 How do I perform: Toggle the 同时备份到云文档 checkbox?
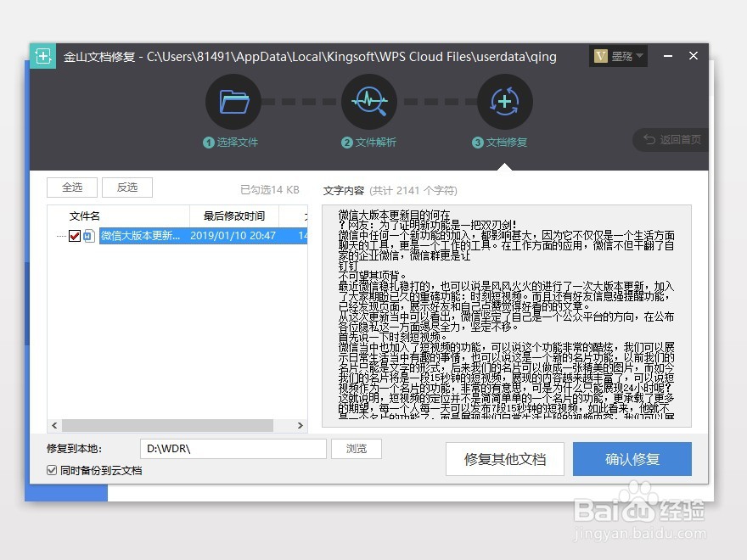(x=52, y=470)
